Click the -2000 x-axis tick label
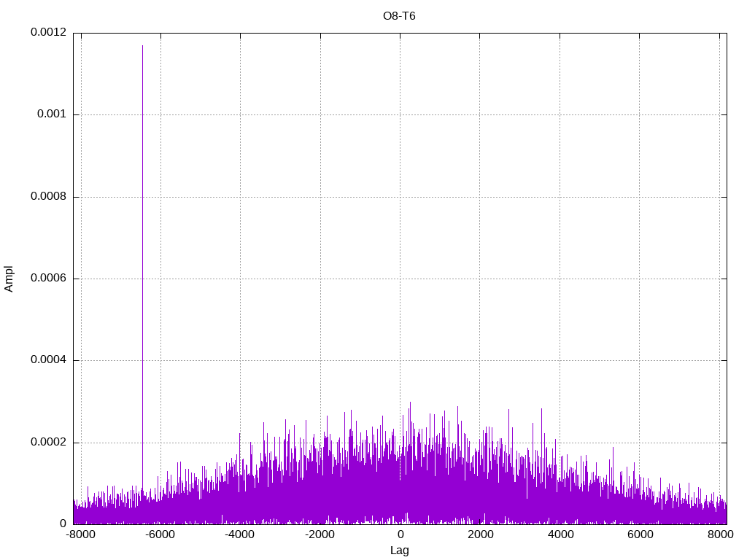 tap(320, 534)
